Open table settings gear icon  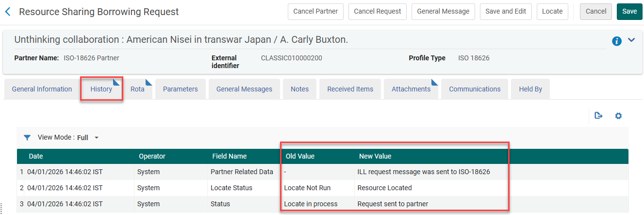pos(618,116)
